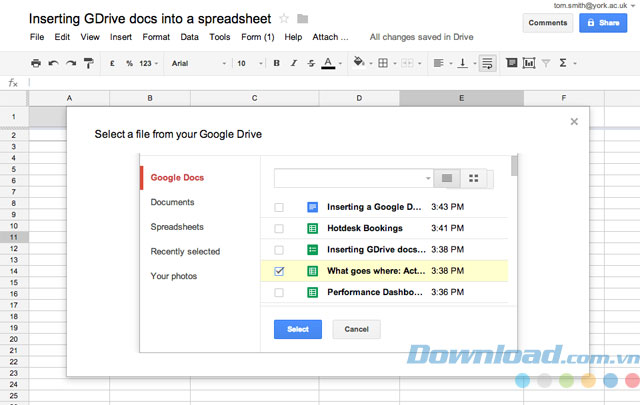Click the wrap text toolbar icon
This screenshot has height=405, width=640.
487,63
